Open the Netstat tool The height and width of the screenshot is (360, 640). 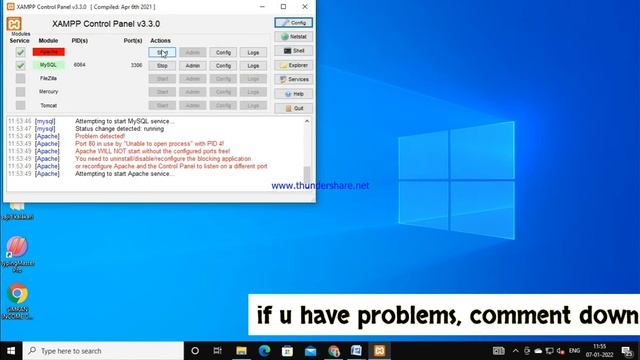(293, 37)
